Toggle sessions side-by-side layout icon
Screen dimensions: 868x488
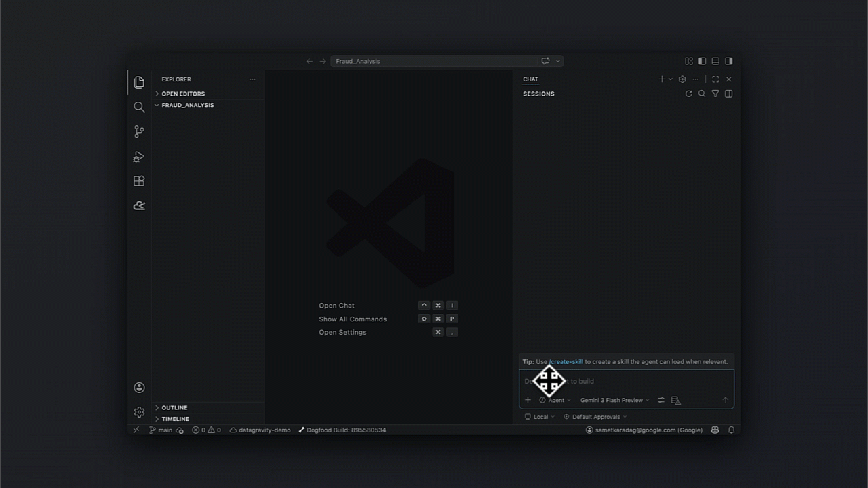point(729,94)
